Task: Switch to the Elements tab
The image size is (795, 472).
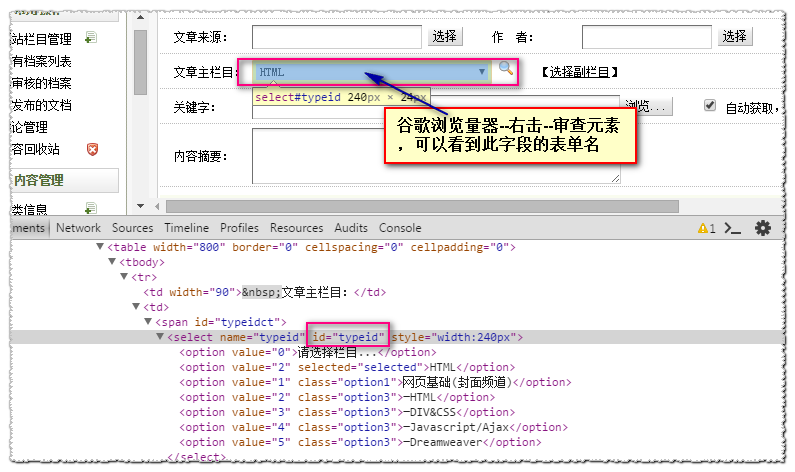Action: (29, 228)
